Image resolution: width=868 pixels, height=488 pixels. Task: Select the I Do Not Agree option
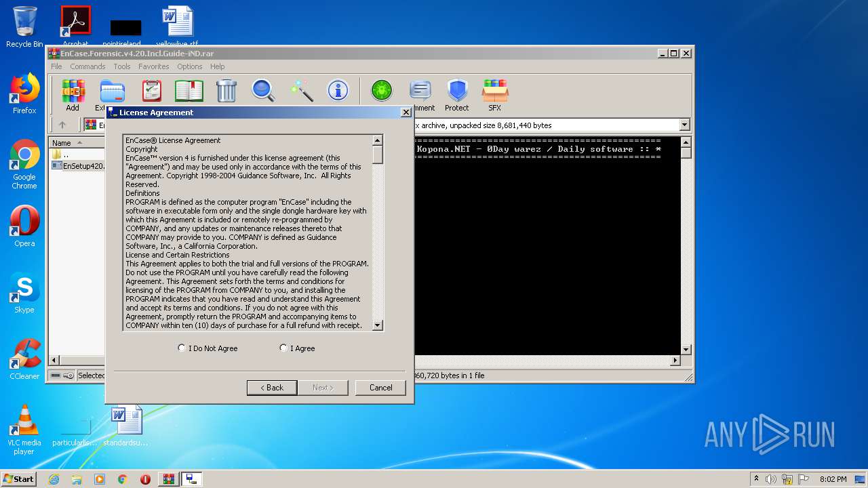tap(208, 348)
